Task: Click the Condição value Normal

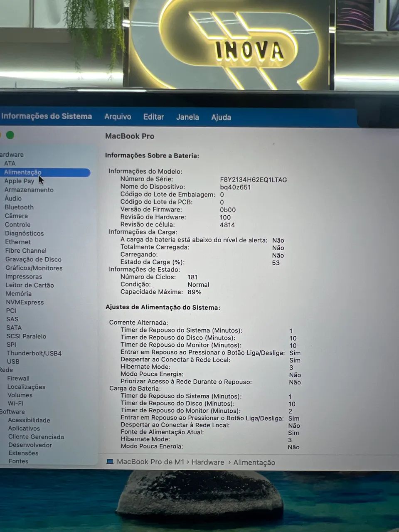Action: click(x=198, y=285)
